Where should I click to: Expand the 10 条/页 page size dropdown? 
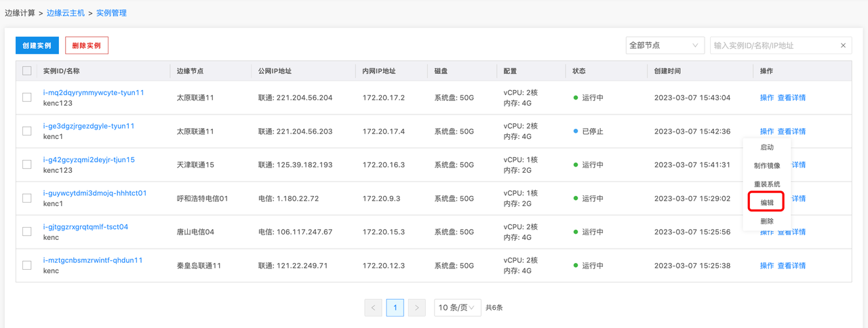(457, 308)
